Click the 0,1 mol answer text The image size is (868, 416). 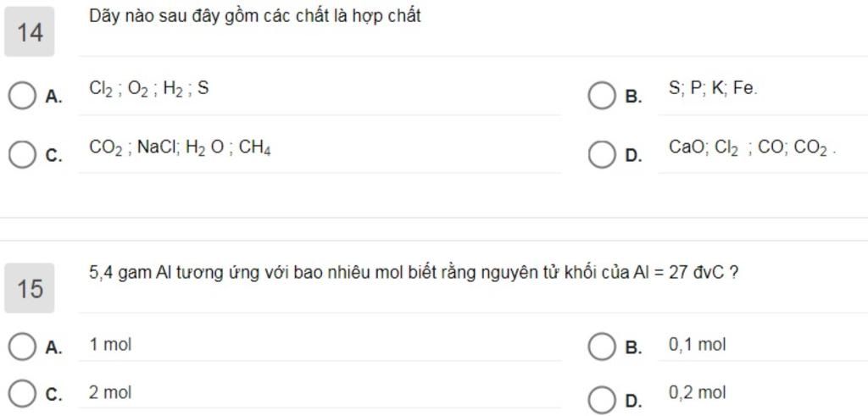point(697,345)
